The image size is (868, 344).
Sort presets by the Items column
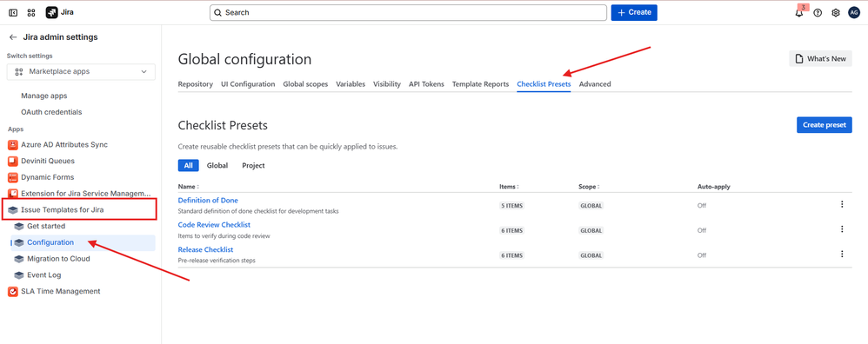[x=509, y=187]
